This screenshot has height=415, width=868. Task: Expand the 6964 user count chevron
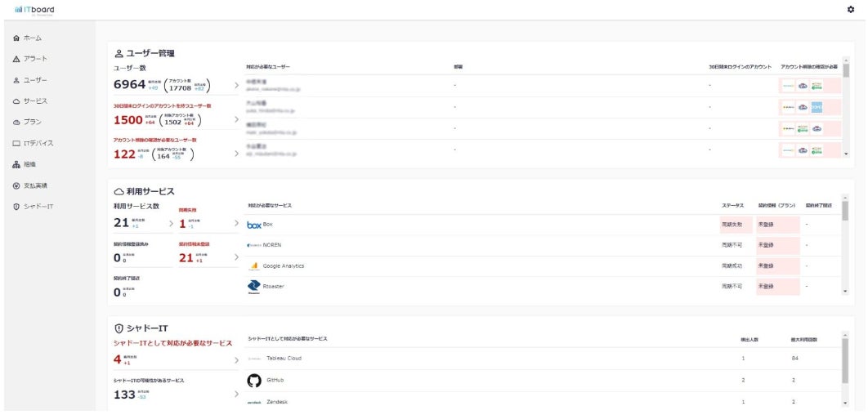[x=236, y=85]
